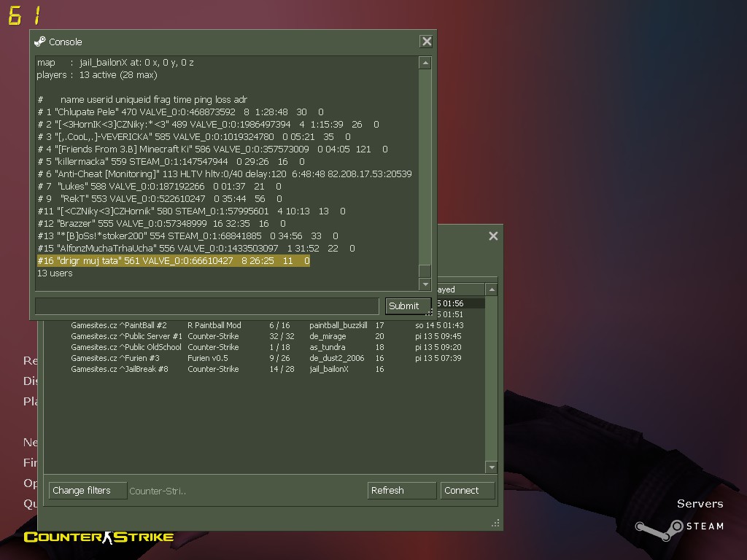Click the 'Furien v0.5' game cell
747x560 pixels.
pyautogui.click(x=207, y=359)
